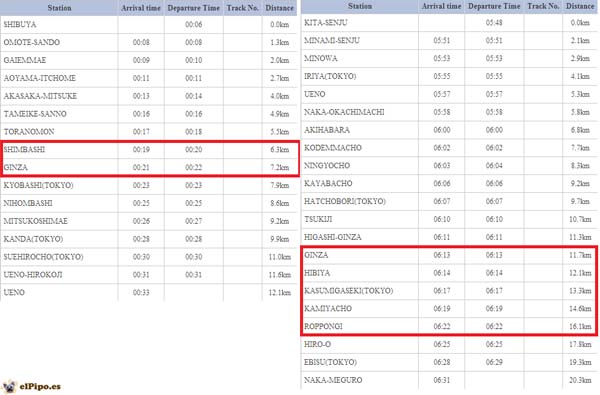Click NAKA-MEGURO arrival time 06:31

442,380
